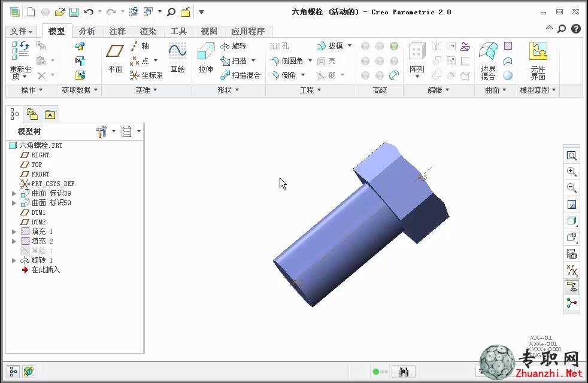Open the 编辑 group label
This screenshot has height=383, width=588.
(x=439, y=90)
